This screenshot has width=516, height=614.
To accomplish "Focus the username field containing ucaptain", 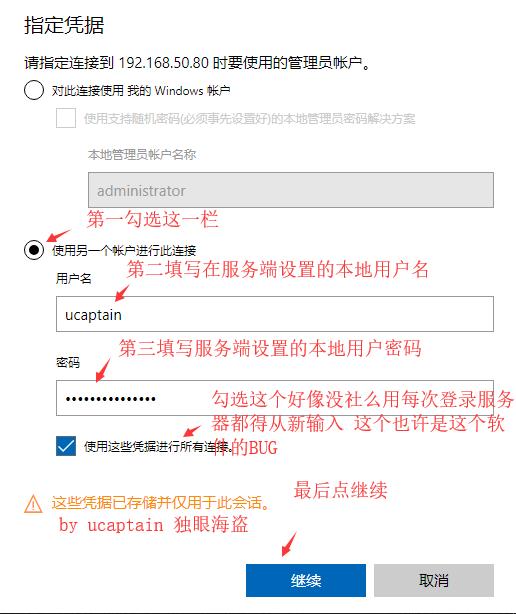I will 275,314.
